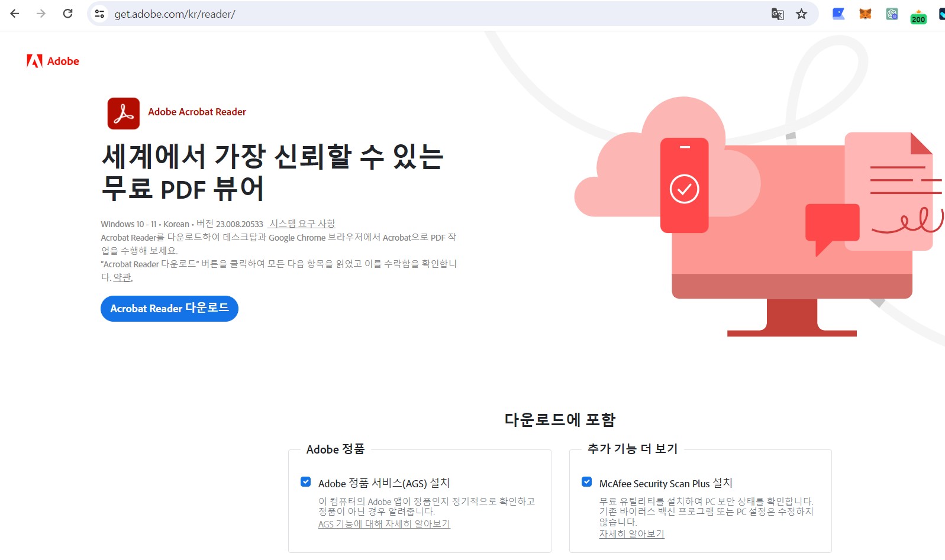
Task: Uncheck Adobe 정품 서비스(AGS) 설치 checkbox
Action: tap(306, 482)
